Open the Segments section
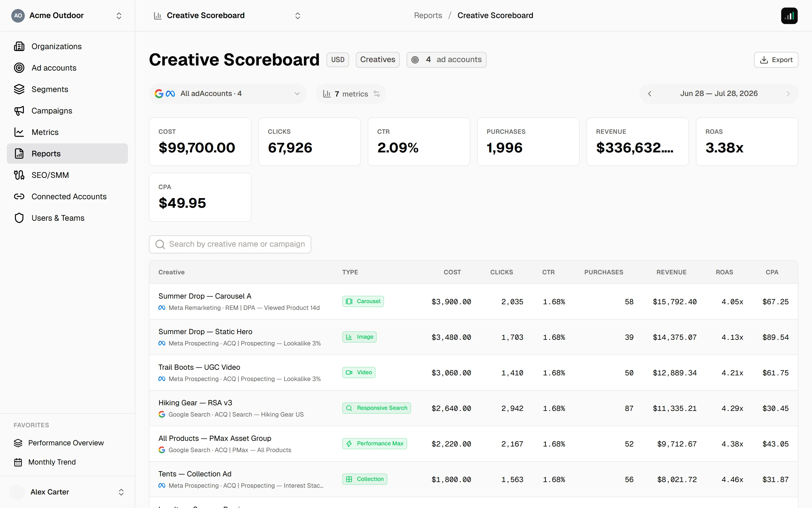The height and width of the screenshot is (508, 812). (67, 89)
